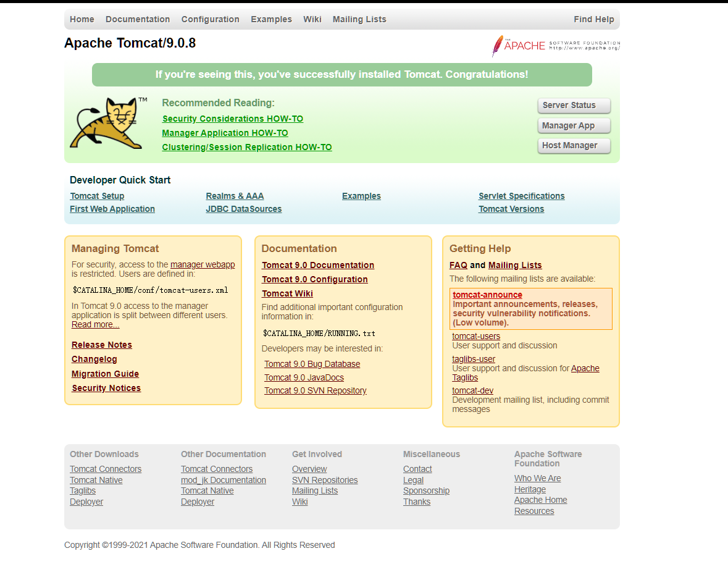Open the Changelog link
Image resolution: width=728 pixels, height=572 pixels.
point(94,360)
